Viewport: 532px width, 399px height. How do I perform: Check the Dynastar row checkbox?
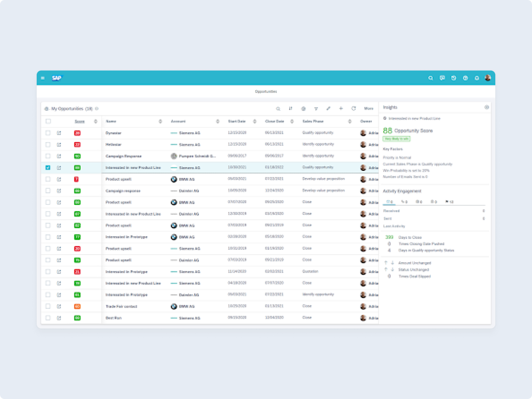pos(48,133)
